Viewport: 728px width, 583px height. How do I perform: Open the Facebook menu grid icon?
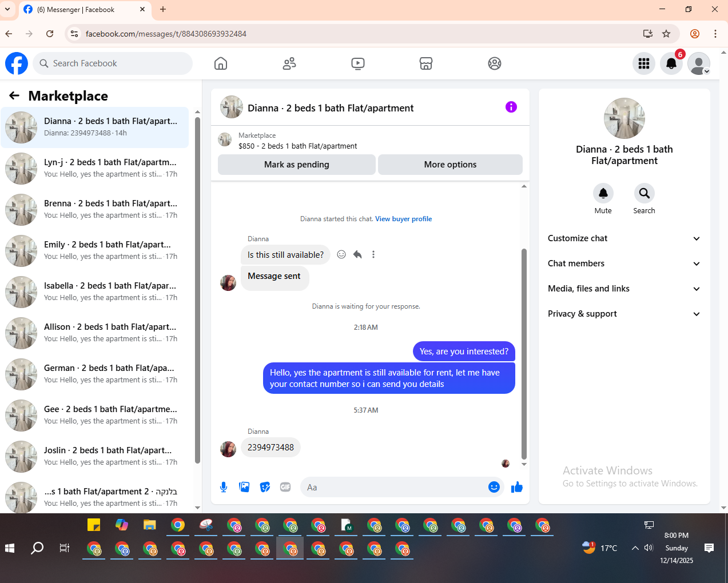click(644, 63)
